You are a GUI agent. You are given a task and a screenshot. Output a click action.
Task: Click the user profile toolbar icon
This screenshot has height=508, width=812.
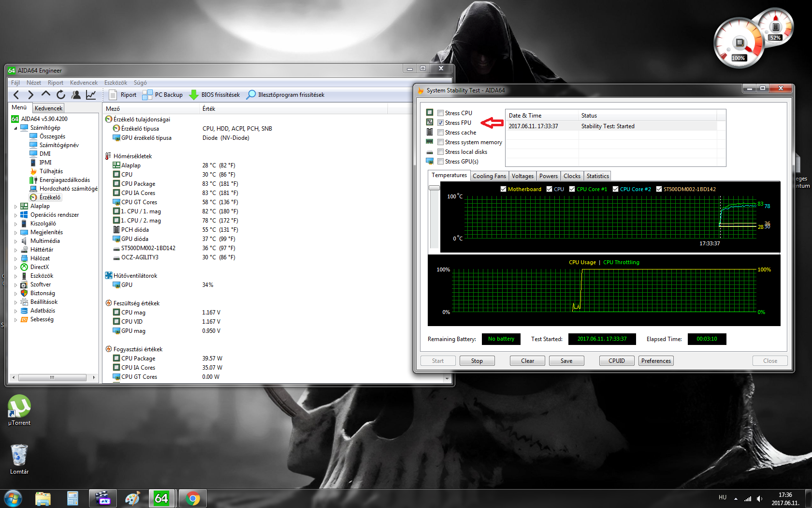point(76,95)
